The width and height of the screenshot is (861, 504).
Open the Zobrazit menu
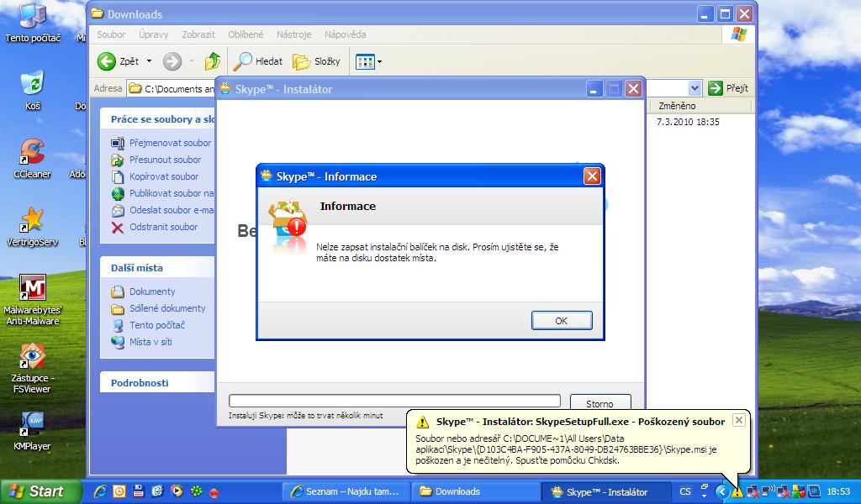(x=198, y=34)
